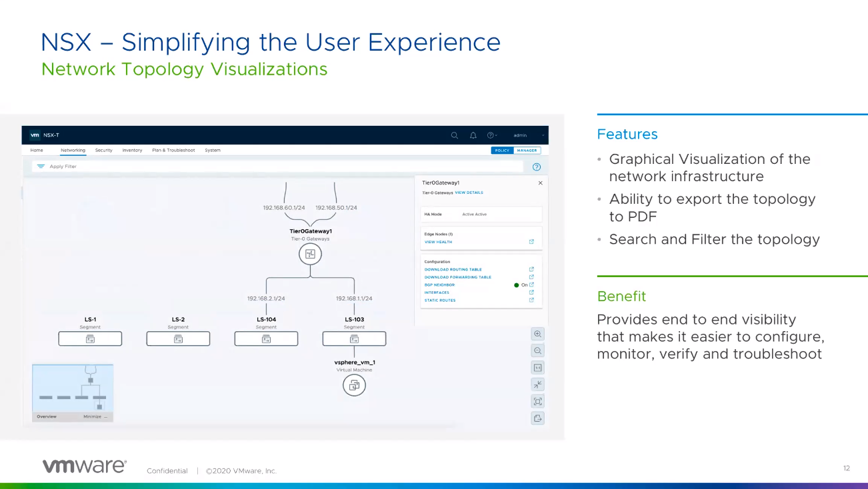Reset topology zoom with the 1:1 icon
The image size is (868, 489).
pos(537,368)
